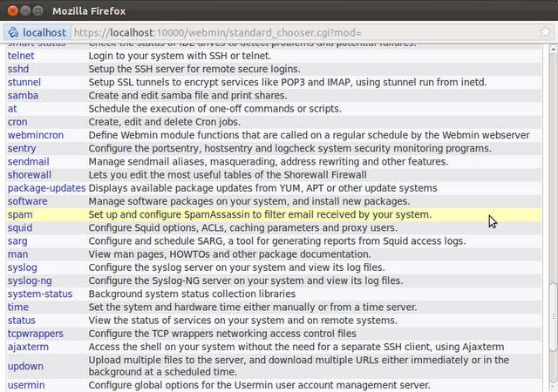
Task: Choose the status module link
Action: [x=21, y=321]
